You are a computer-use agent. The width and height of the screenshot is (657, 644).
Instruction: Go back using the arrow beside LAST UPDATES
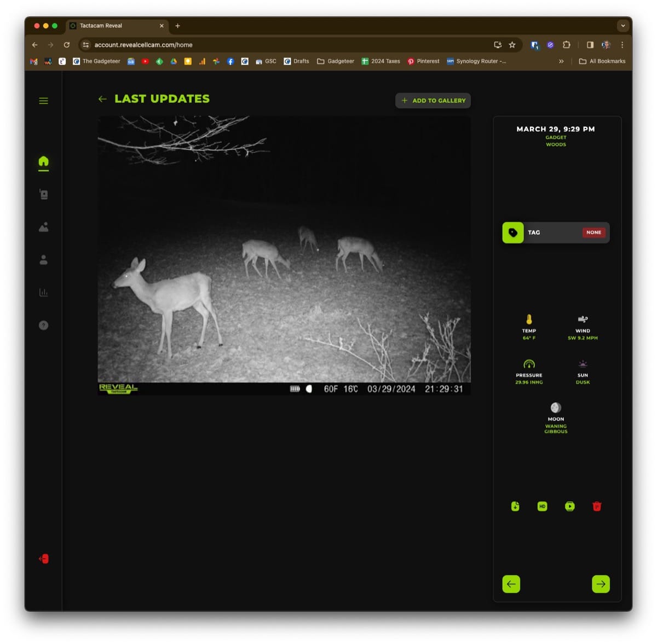click(102, 99)
